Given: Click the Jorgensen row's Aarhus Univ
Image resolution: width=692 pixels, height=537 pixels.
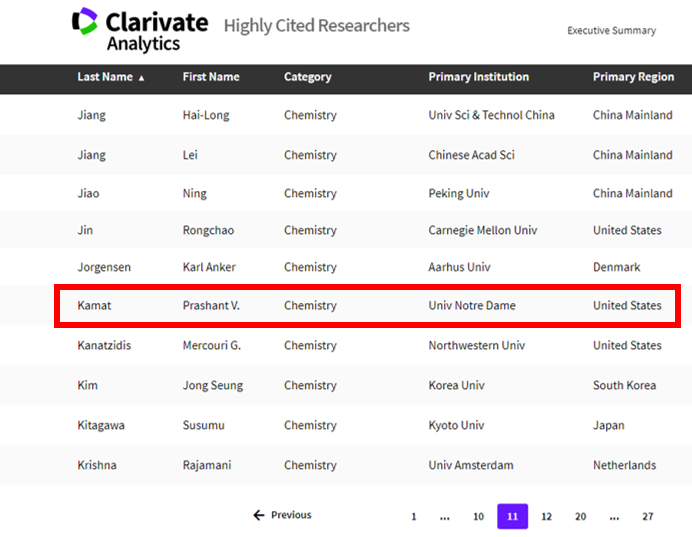Looking at the screenshot, I should tap(459, 267).
